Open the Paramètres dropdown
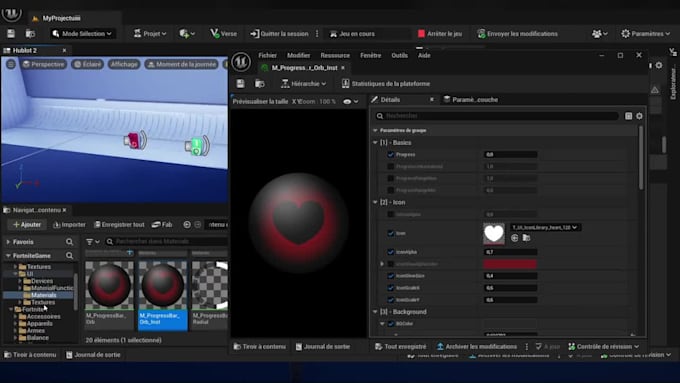The width and height of the screenshot is (680, 383). [x=645, y=33]
